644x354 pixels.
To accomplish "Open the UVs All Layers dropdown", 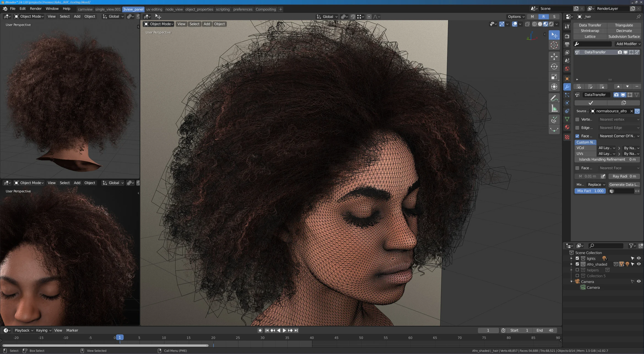I will click(x=607, y=154).
